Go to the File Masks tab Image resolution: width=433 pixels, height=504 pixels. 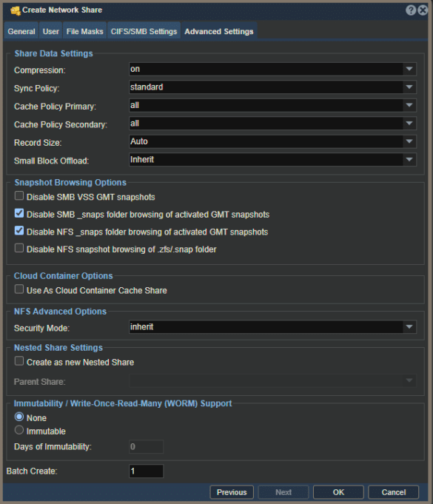(x=84, y=31)
